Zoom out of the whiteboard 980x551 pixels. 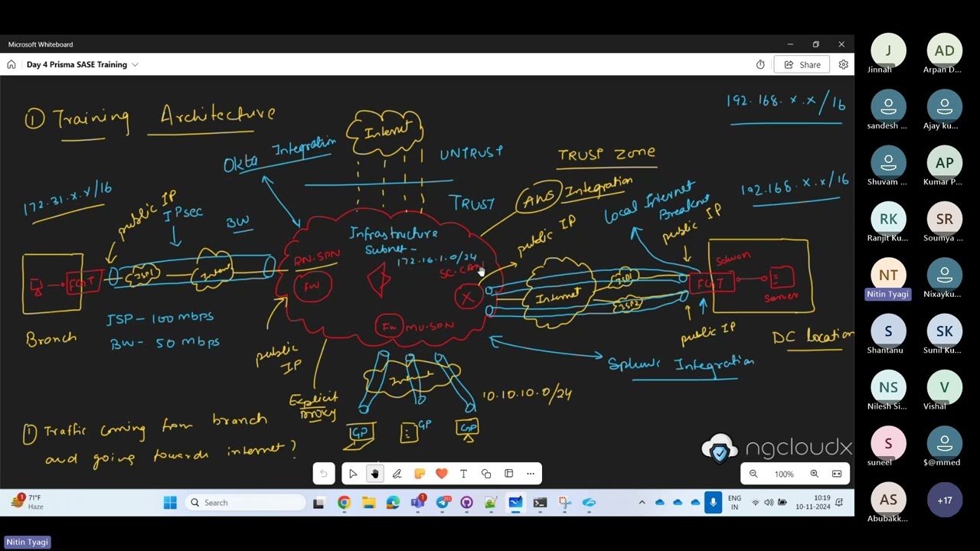pos(753,474)
